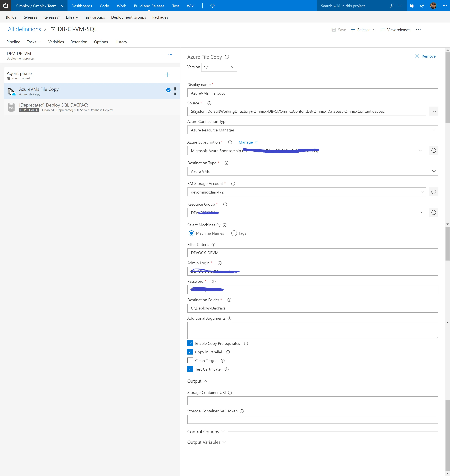
Task: Open the Source file browse ellipsis button
Action: [x=433, y=111]
